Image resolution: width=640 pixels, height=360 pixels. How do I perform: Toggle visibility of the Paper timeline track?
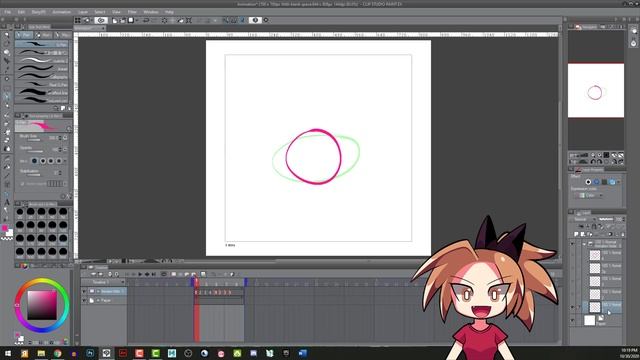[x=84, y=300]
